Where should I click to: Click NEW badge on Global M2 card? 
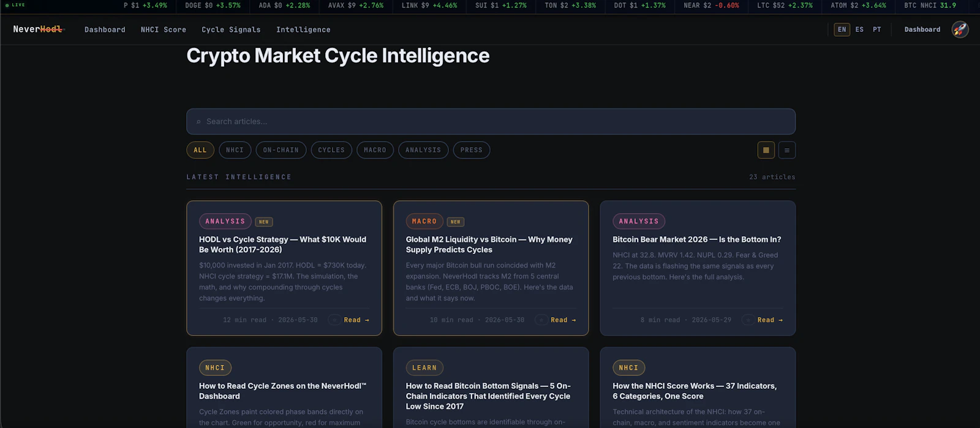(x=456, y=222)
